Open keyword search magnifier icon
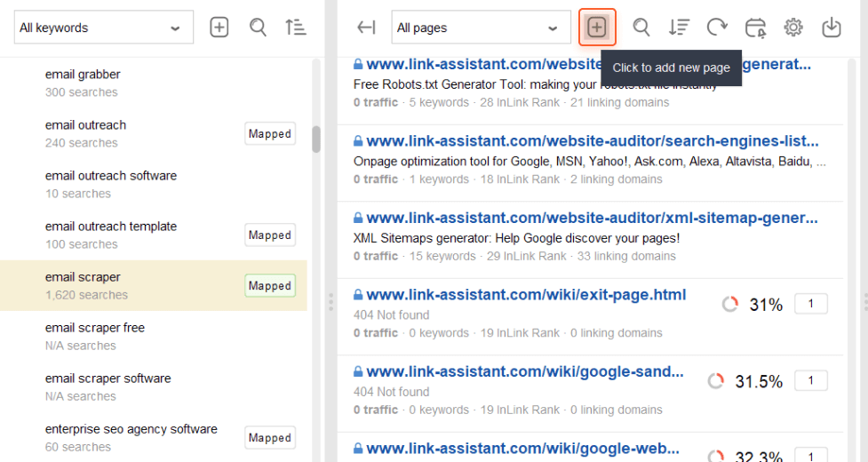Screen dimensions: 868x462 259,28
